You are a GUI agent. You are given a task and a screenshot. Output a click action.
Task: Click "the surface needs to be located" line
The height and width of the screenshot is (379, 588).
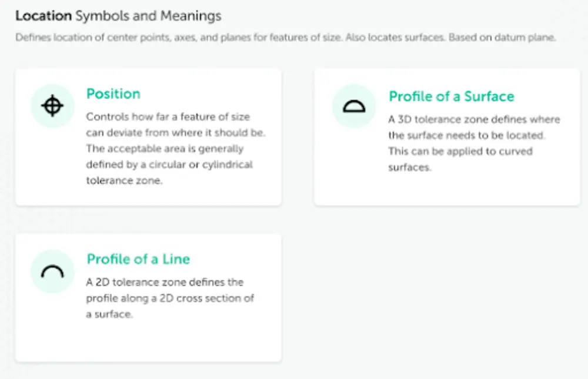pos(467,135)
